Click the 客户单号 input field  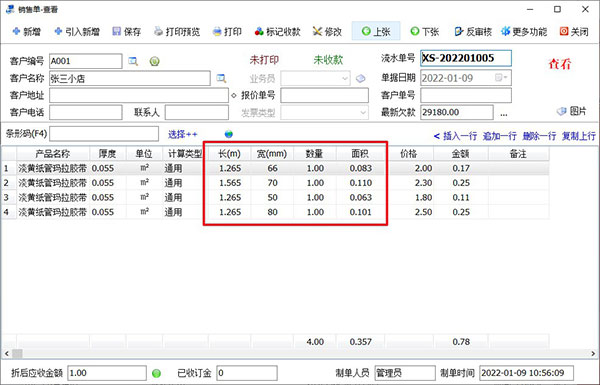click(466, 95)
